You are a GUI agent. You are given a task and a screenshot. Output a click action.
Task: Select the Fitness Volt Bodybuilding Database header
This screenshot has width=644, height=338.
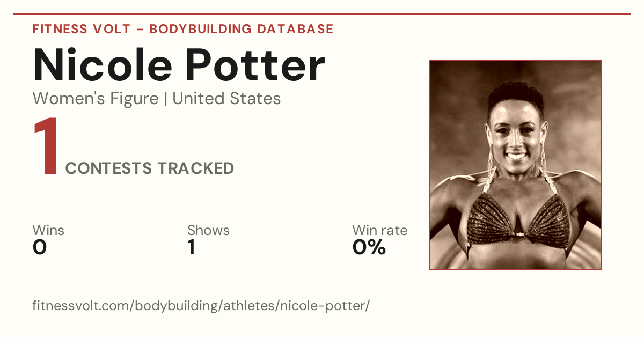click(x=183, y=29)
